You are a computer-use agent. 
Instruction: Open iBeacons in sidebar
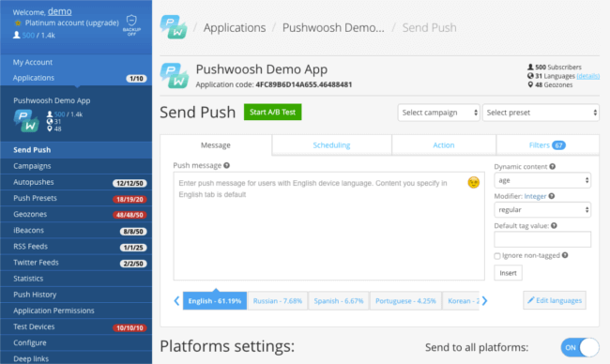[76, 230]
